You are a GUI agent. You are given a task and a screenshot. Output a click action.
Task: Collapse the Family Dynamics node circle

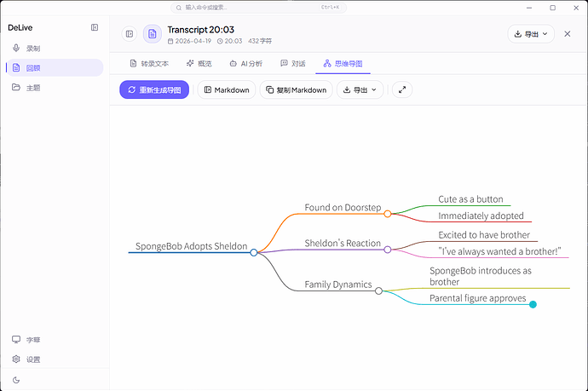(378, 290)
